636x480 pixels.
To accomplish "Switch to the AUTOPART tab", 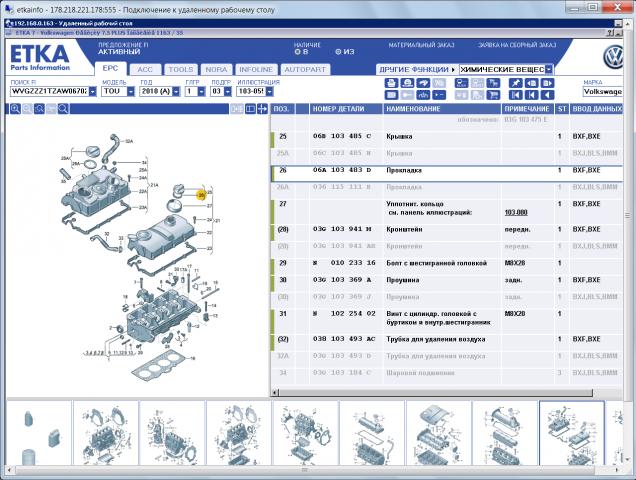I will click(x=305, y=69).
